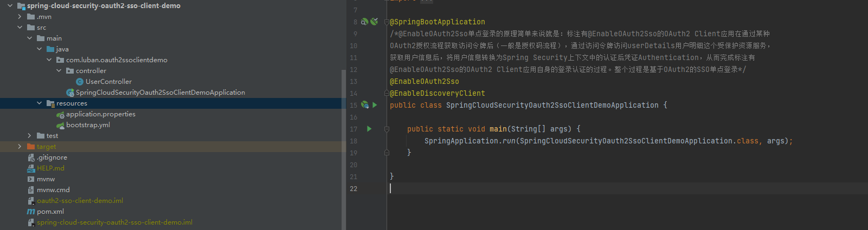Expand the target folder arrow

pos(20,147)
